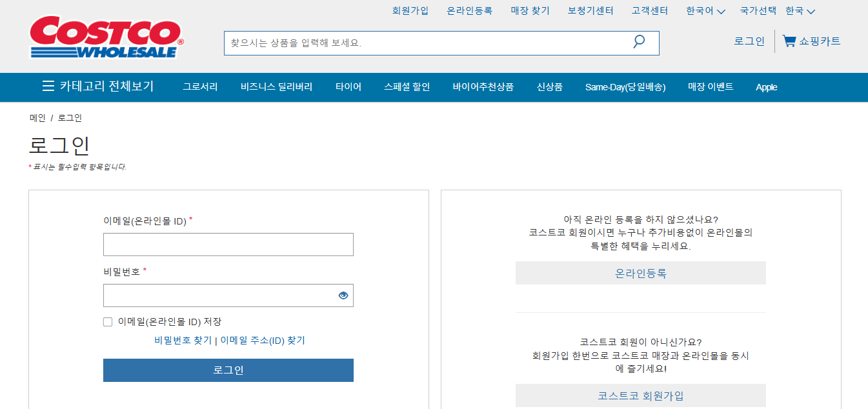Screen dimensions: 868x409
Task: Click the product search input field
Action: point(419,41)
